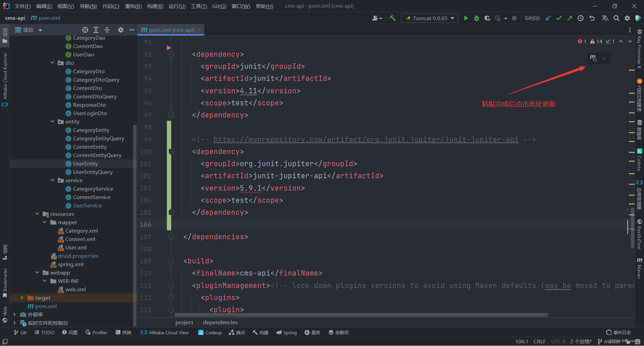Expand all nodes in project tree
This screenshot has width=644, height=346.
96,30
